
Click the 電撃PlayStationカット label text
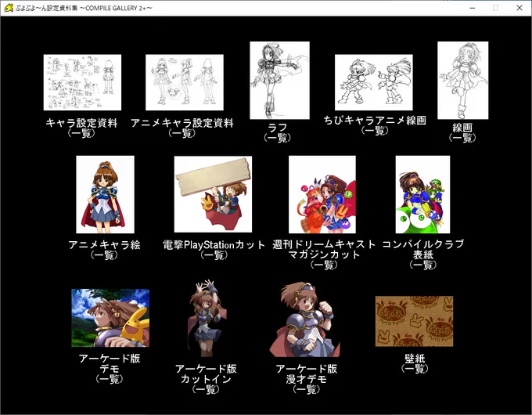(x=214, y=245)
